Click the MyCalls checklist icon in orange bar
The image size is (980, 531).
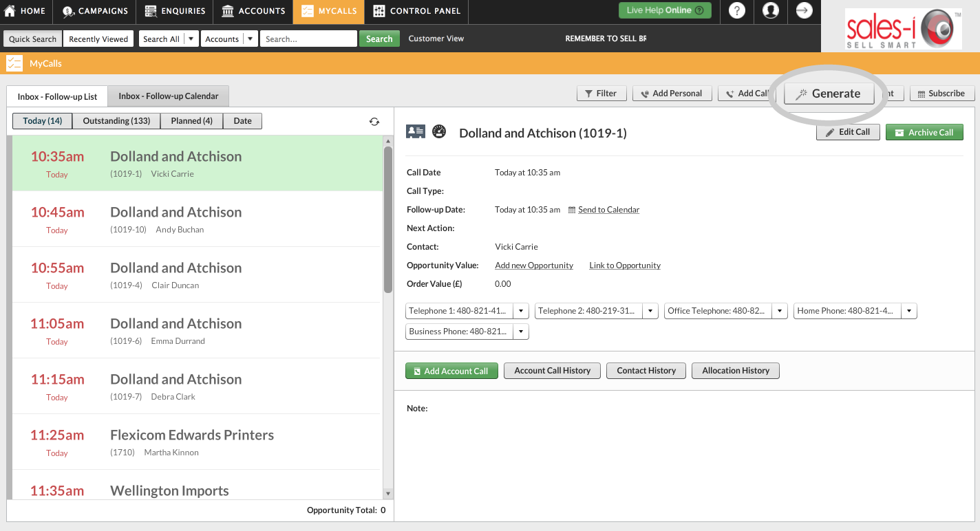[x=14, y=63]
